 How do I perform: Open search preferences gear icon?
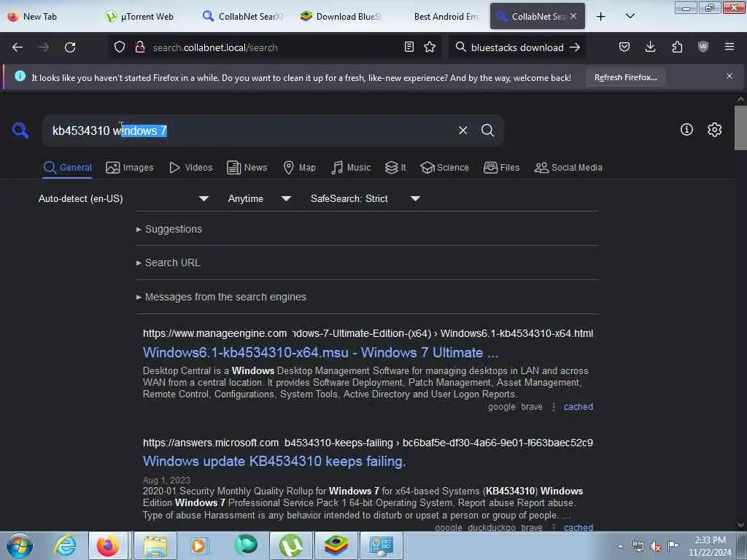coord(714,130)
